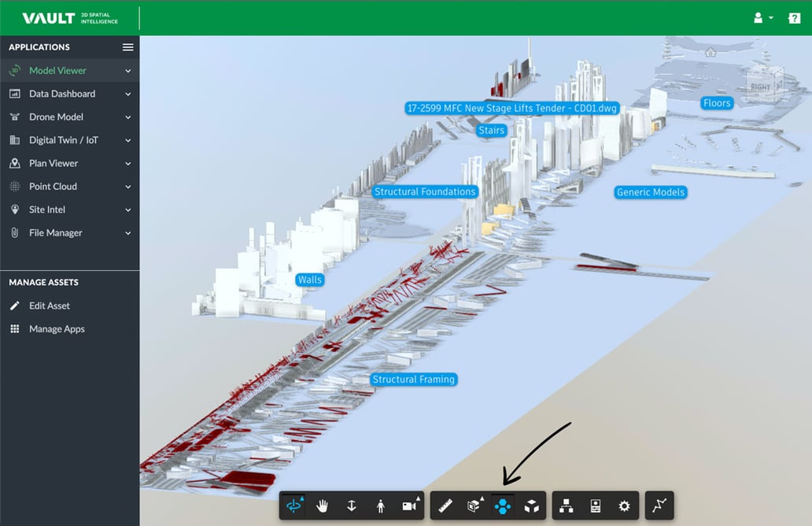Open viewer Settings gear
The height and width of the screenshot is (526, 812).
[x=624, y=506]
